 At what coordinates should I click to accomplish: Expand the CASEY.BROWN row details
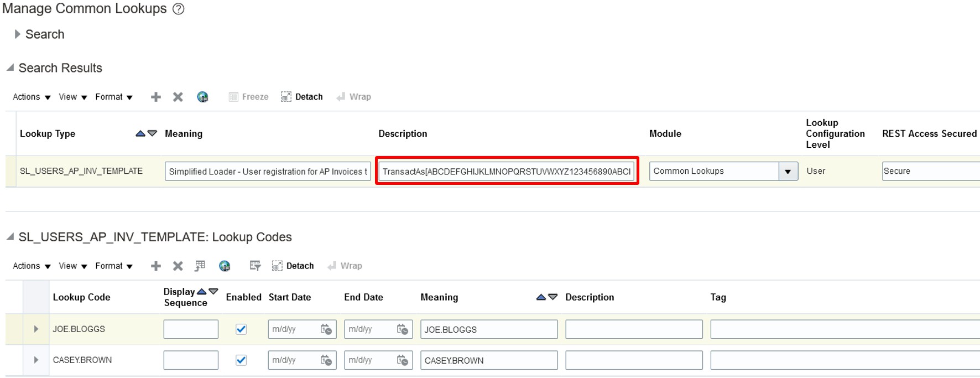point(36,360)
